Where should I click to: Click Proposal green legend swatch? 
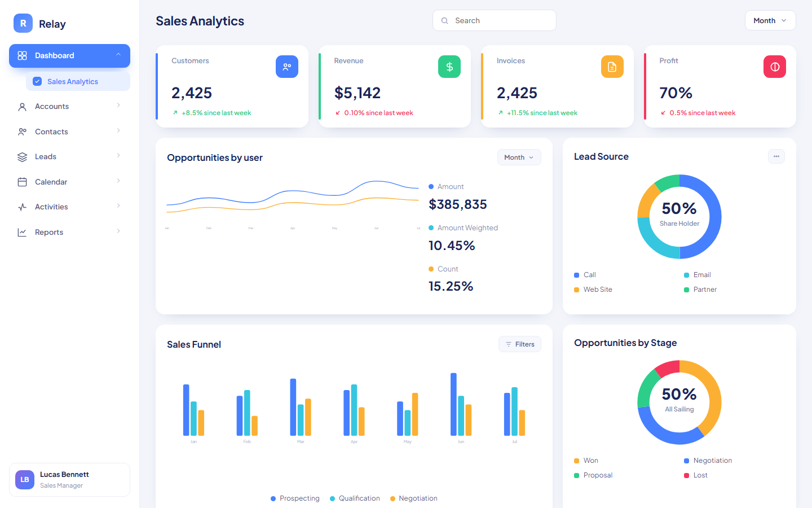pyautogui.click(x=577, y=475)
